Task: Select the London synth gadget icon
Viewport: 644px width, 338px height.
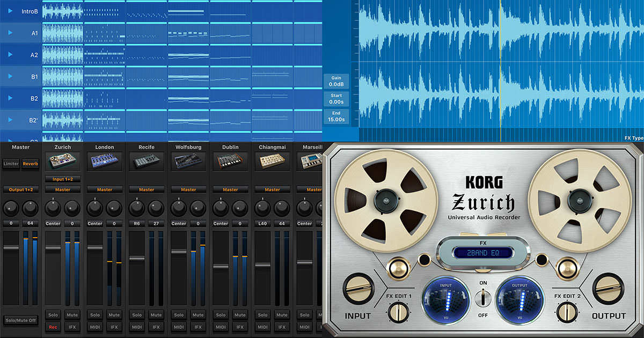Action: [x=105, y=161]
